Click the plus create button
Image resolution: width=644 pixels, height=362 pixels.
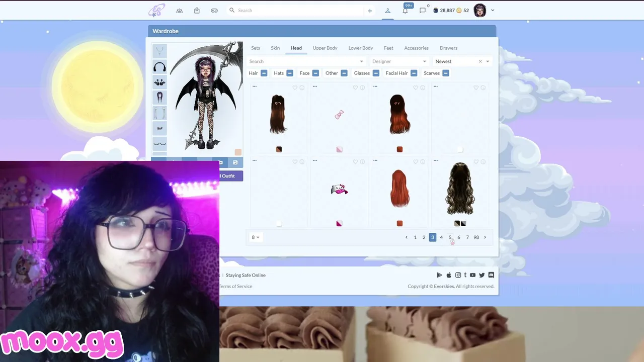tap(370, 11)
